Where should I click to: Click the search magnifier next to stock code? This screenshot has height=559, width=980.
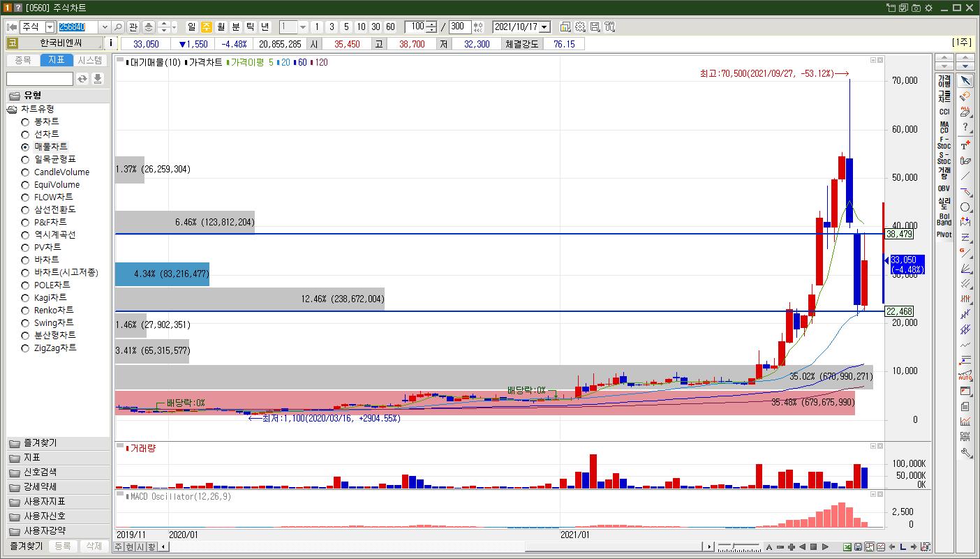point(118,27)
